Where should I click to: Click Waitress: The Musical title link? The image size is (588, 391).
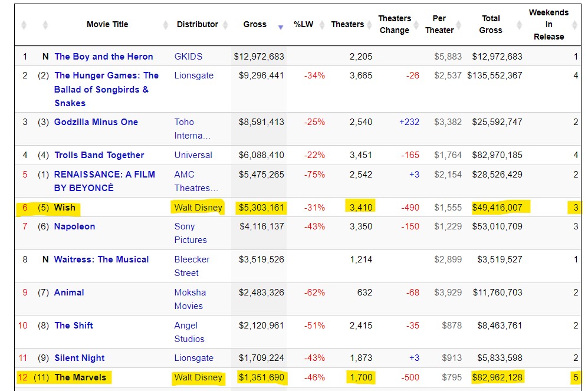101,259
